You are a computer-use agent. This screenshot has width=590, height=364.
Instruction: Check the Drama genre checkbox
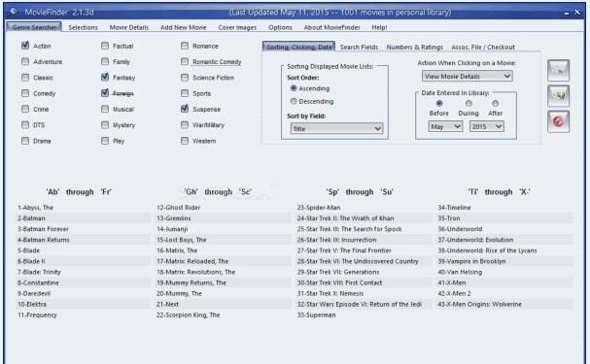[x=25, y=141]
